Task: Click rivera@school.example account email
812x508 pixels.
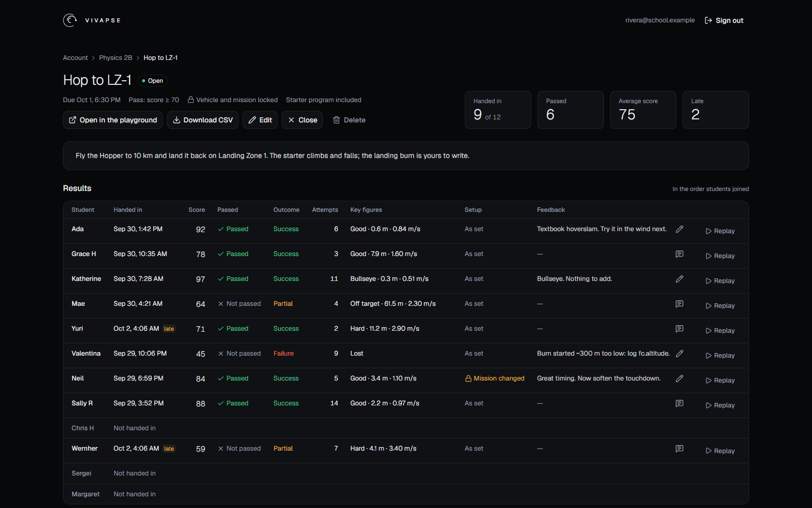Action: (660, 20)
